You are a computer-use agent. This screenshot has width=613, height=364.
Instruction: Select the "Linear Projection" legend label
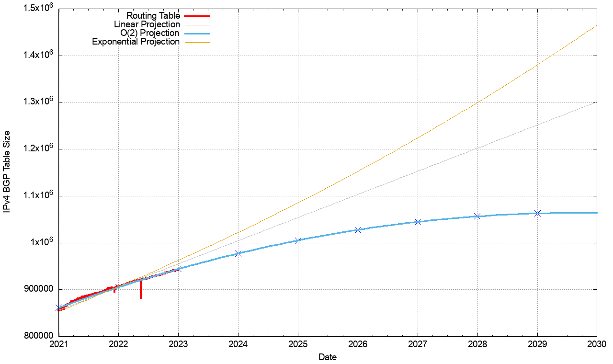[147, 25]
